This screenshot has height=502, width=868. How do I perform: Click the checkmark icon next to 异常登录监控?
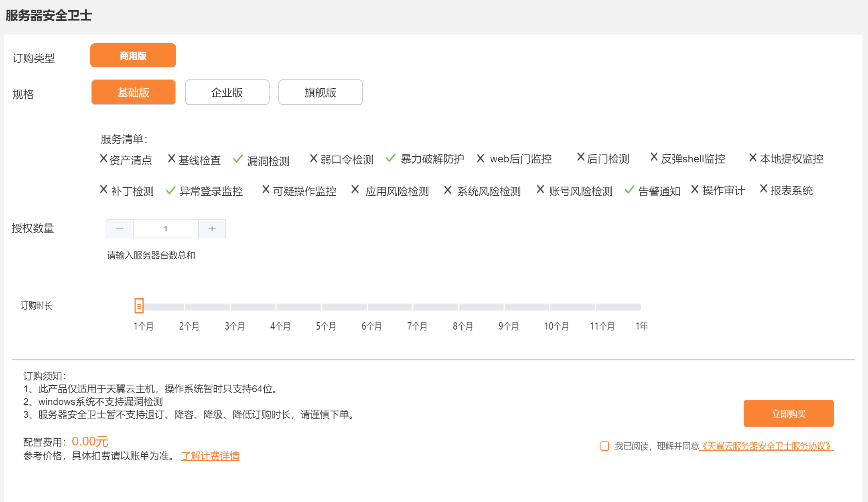170,190
